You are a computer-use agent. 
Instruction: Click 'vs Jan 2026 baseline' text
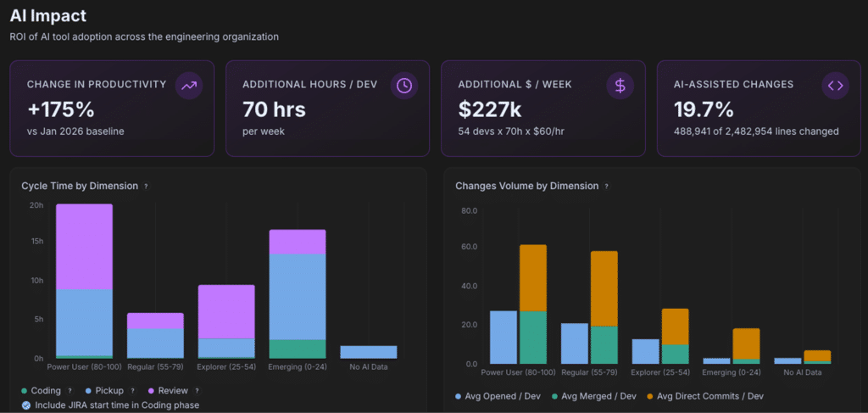75,131
